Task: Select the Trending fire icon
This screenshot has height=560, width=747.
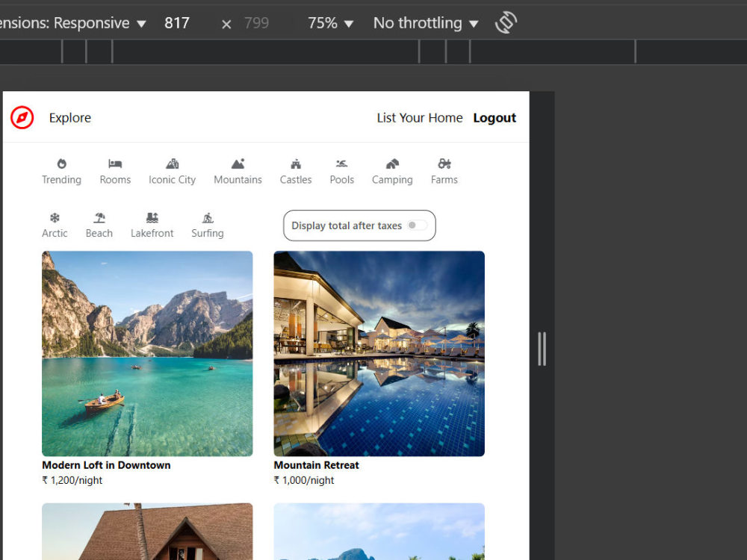Action: pos(61,164)
